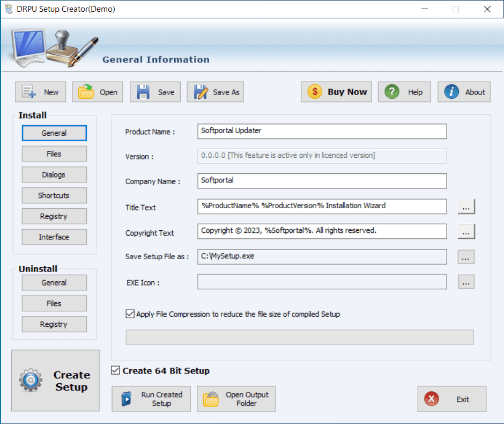Click the Run Created Setup label

click(x=162, y=399)
